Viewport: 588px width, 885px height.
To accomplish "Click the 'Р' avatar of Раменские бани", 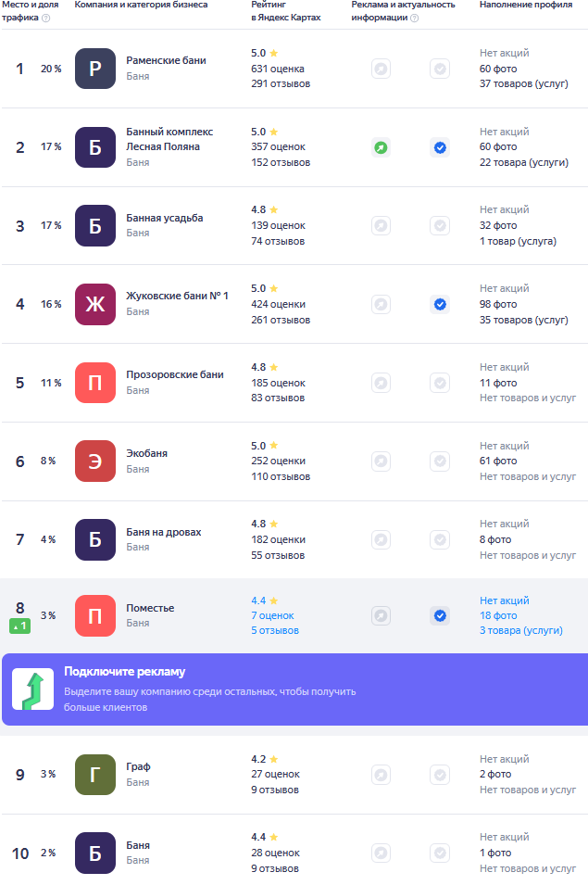I will (95, 69).
